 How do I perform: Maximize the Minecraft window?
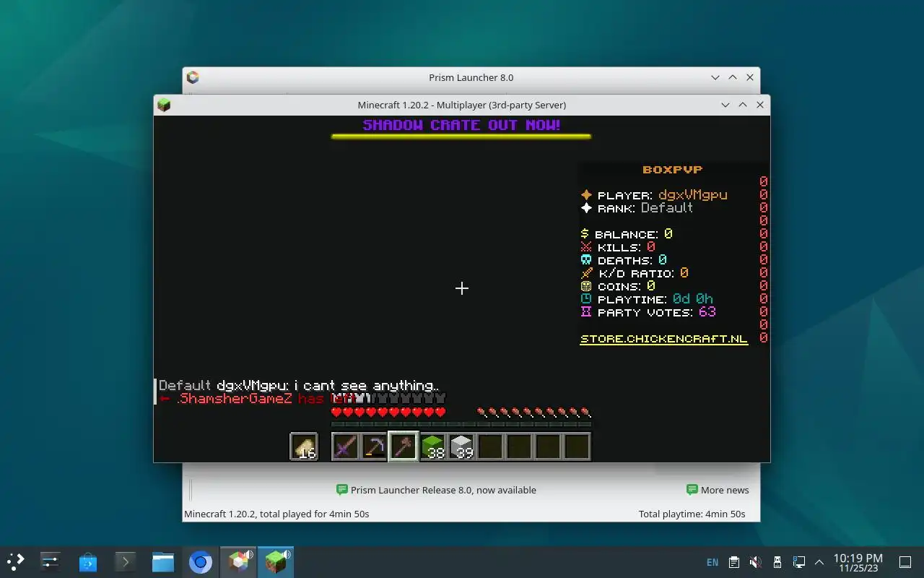(x=743, y=105)
